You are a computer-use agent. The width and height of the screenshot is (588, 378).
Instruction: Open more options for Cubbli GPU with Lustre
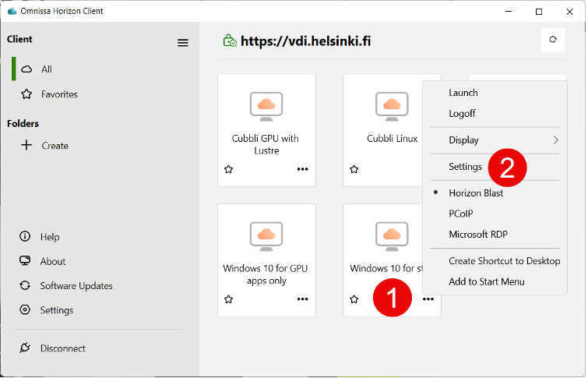(x=302, y=169)
